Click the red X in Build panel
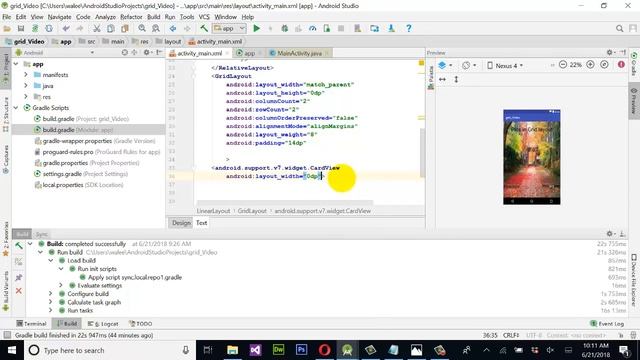The height and width of the screenshot is (360, 640). [18, 291]
